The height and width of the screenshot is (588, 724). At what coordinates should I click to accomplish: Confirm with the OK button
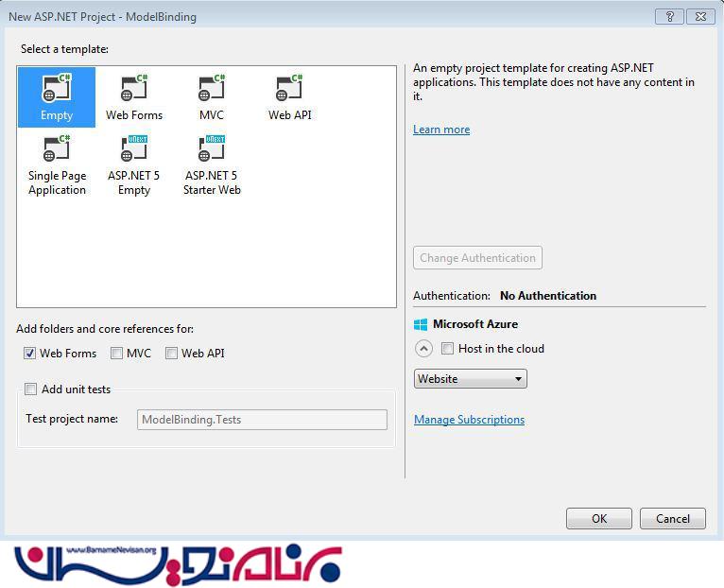pyautogui.click(x=599, y=519)
